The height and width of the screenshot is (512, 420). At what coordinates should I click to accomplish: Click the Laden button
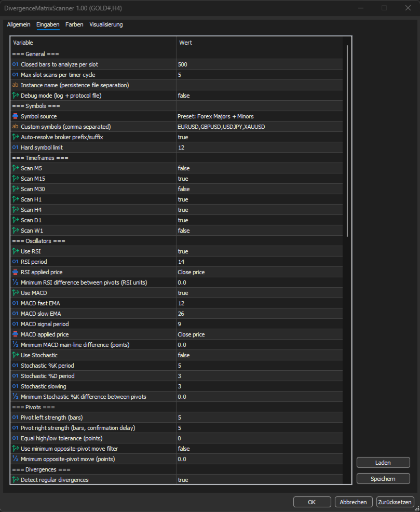click(383, 463)
